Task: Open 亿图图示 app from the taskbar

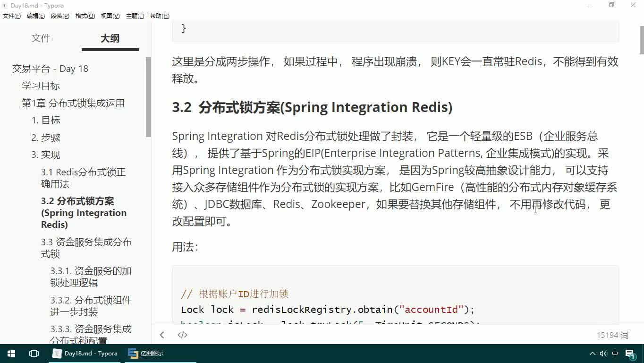Action: [146, 354]
